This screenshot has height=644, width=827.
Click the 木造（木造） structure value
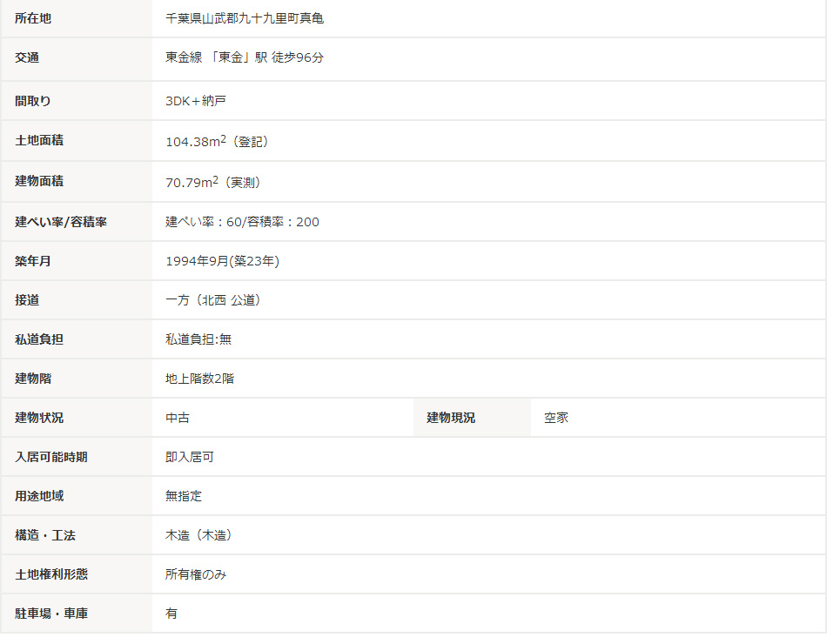(x=198, y=535)
